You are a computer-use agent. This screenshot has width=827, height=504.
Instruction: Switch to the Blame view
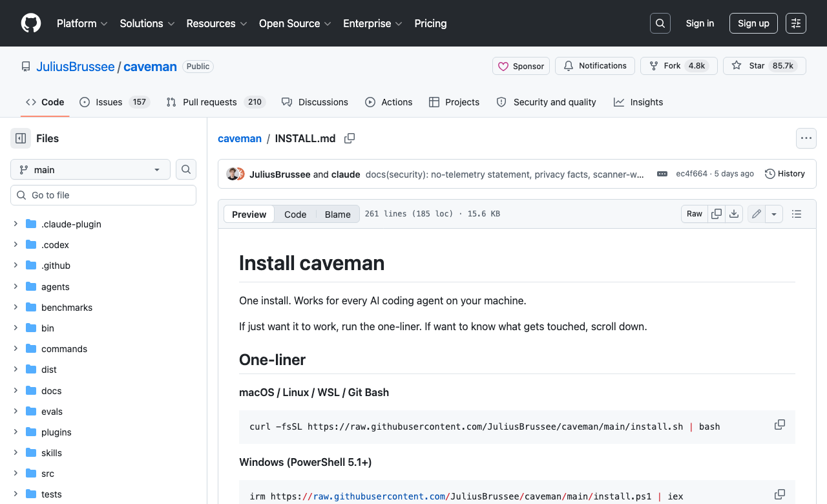point(337,215)
